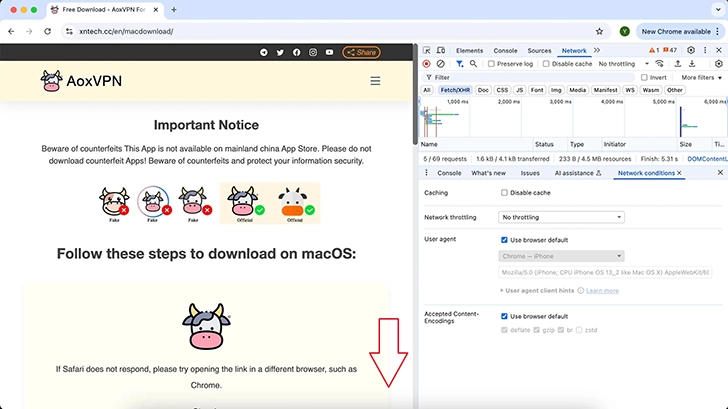728x409 pixels.
Task: Click the orange Share button
Action: point(362,52)
